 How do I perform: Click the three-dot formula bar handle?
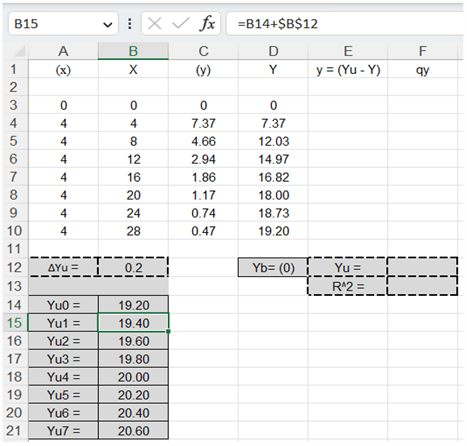click(130, 24)
